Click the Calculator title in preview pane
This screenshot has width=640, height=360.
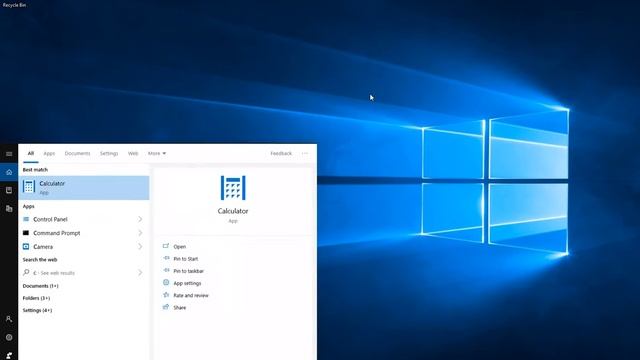[233, 211]
